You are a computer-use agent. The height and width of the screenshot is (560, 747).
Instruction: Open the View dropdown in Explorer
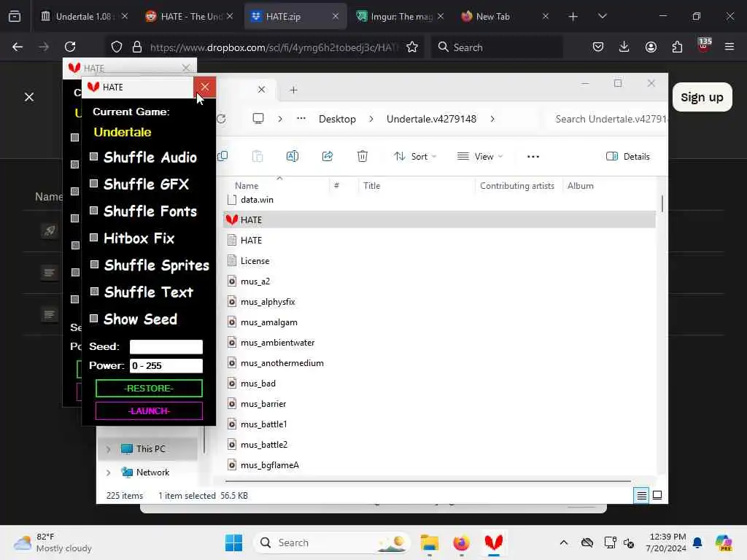pyautogui.click(x=480, y=156)
